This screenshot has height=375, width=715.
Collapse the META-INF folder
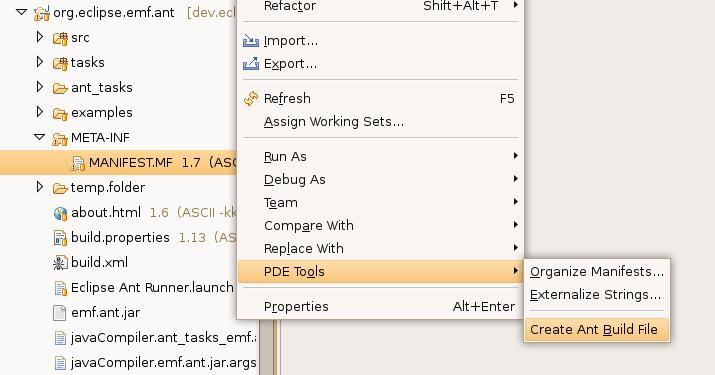coord(40,137)
